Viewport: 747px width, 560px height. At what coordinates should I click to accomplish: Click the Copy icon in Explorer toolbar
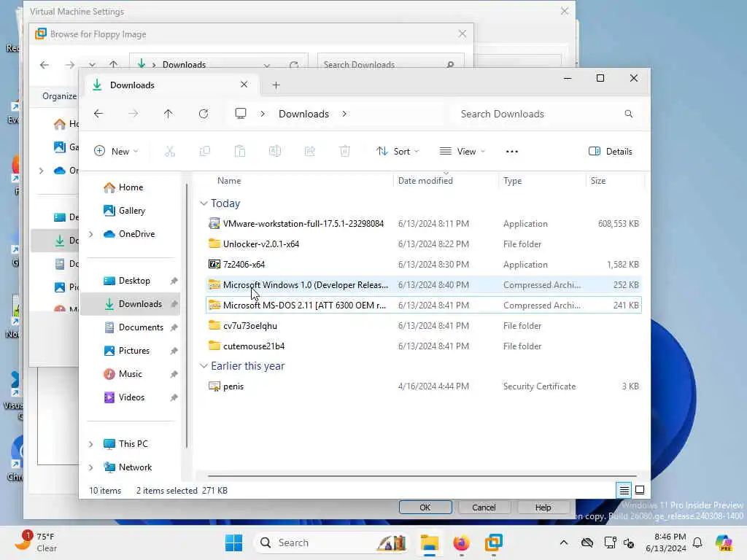coord(205,152)
